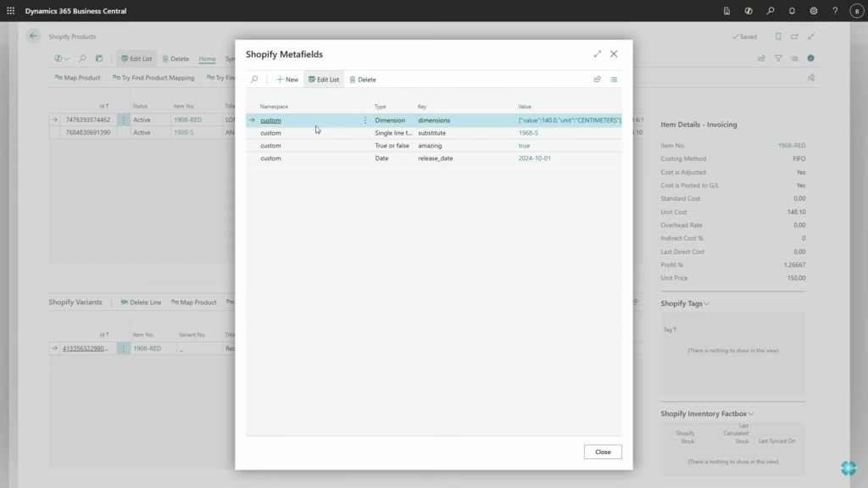Click Delete Line in Shopify Variants

[142, 302]
